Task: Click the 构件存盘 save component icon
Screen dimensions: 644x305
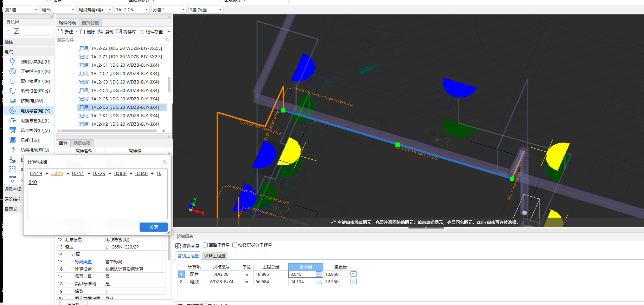Action: [x=142, y=32]
